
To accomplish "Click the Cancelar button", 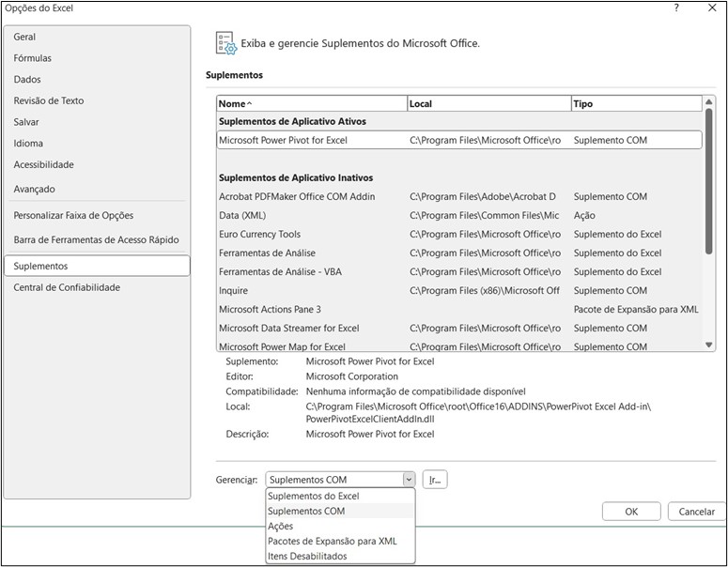I will coord(696,512).
